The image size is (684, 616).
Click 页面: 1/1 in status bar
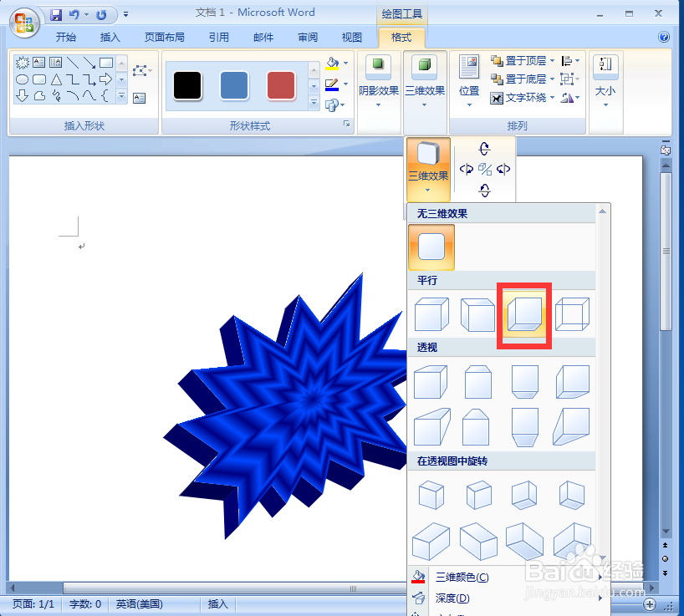33,604
